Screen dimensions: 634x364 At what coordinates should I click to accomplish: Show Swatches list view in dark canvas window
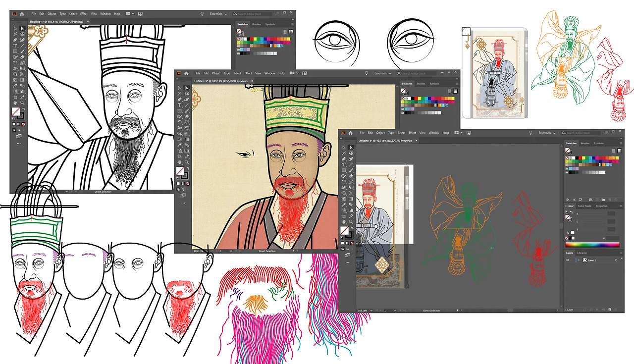(x=613, y=151)
